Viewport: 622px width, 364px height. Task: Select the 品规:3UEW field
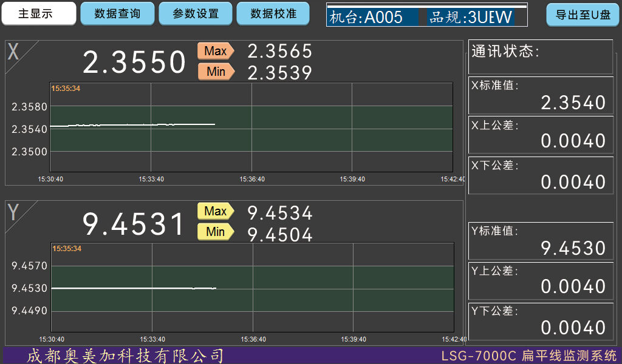[x=471, y=17]
